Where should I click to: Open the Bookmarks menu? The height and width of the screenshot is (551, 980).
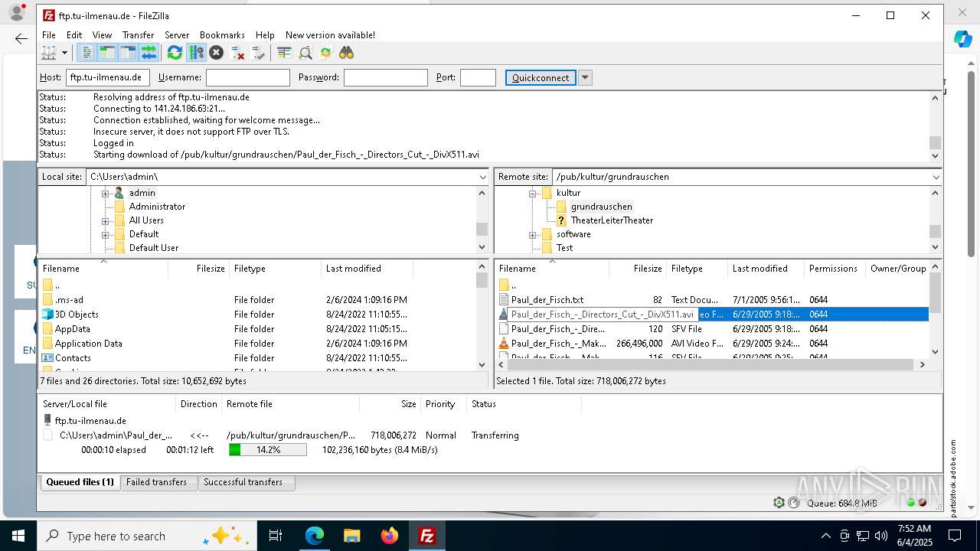click(222, 35)
